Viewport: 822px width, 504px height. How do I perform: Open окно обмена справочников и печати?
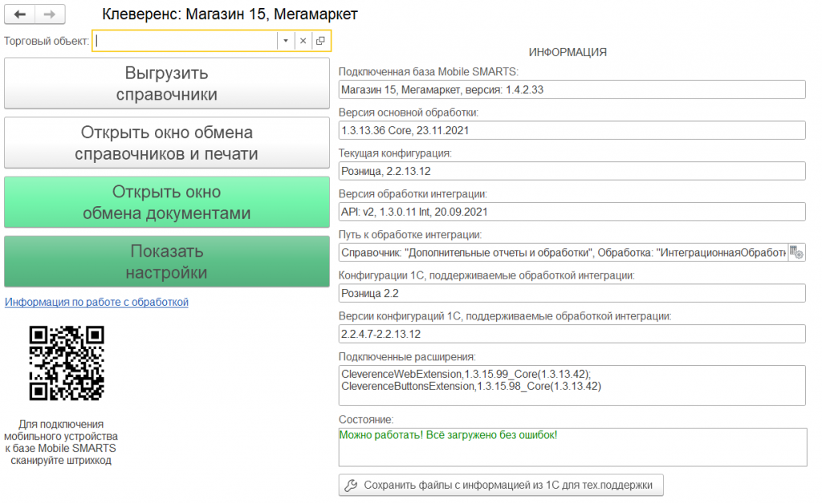(x=167, y=143)
